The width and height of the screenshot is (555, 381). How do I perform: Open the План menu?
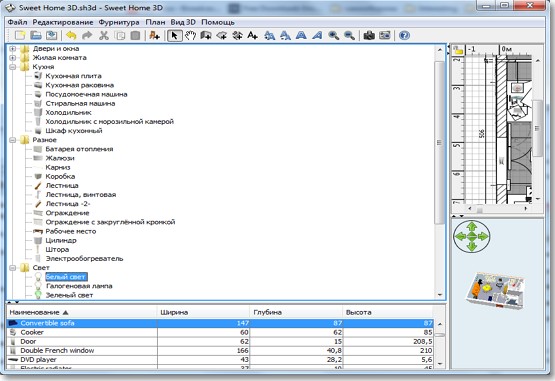(155, 22)
